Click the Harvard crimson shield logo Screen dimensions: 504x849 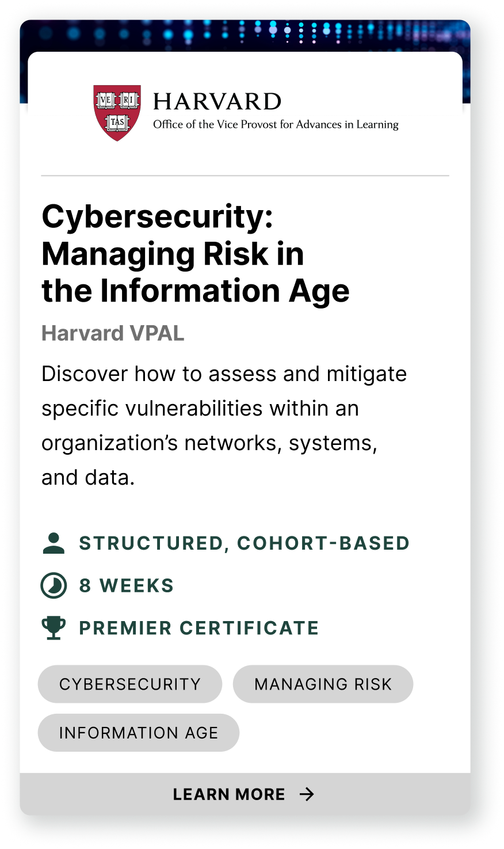tap(117, 113)
